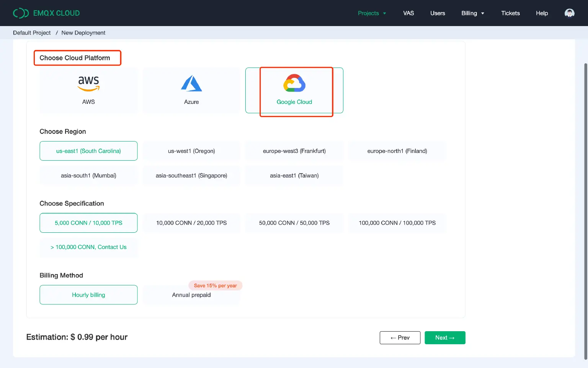This screenshot has width=588, height=368.
Task: Choose the 10,000 CONN / 20,000 TPS specification
Action: click(x=191, y=223)
